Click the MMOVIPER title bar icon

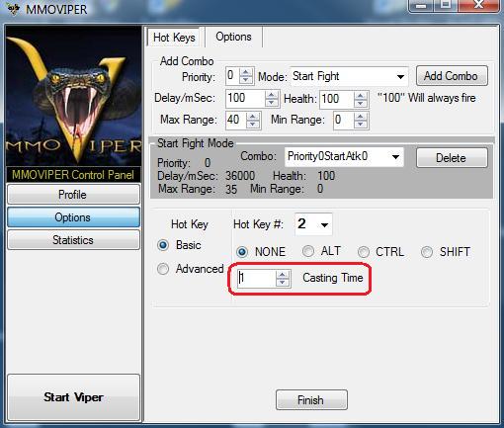[x=14, y=9]
